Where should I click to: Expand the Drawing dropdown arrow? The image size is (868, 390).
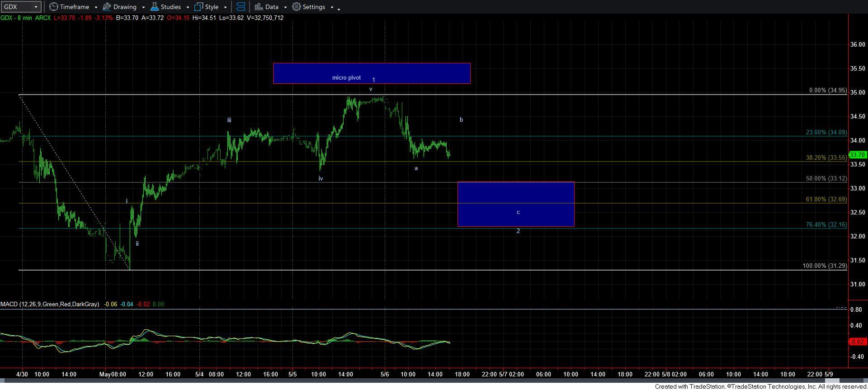pos(143,7)
